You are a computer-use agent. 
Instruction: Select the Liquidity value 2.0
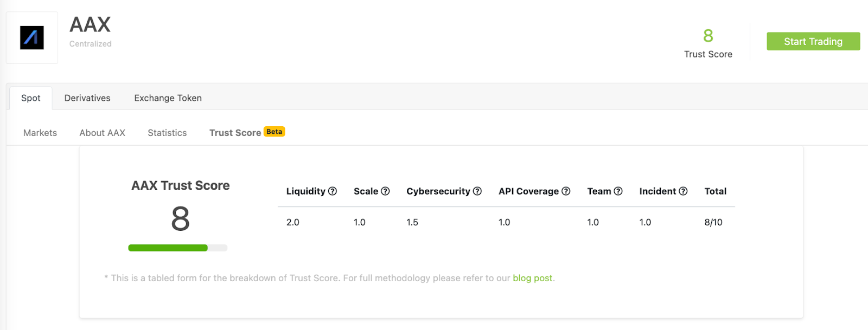pos(293,222)
